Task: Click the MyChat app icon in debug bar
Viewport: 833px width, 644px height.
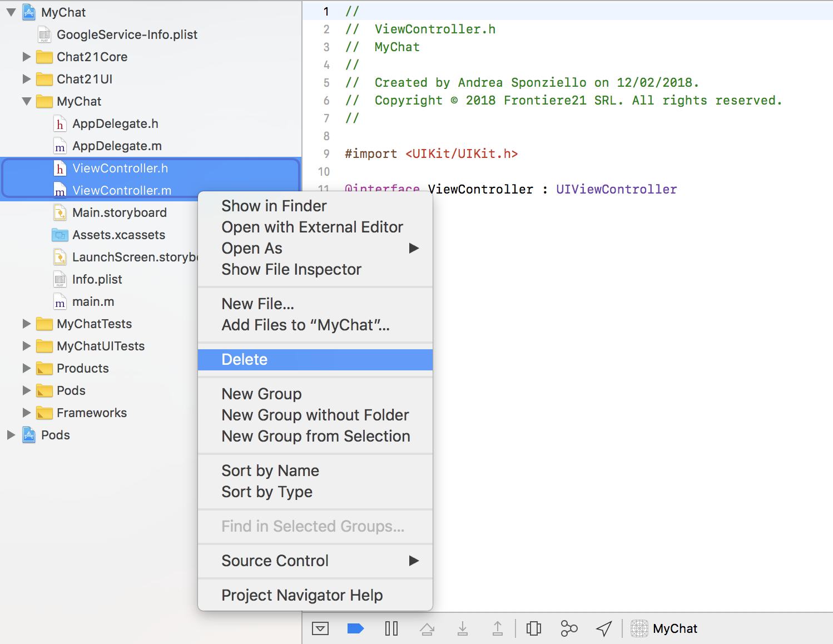Action: 639,628
